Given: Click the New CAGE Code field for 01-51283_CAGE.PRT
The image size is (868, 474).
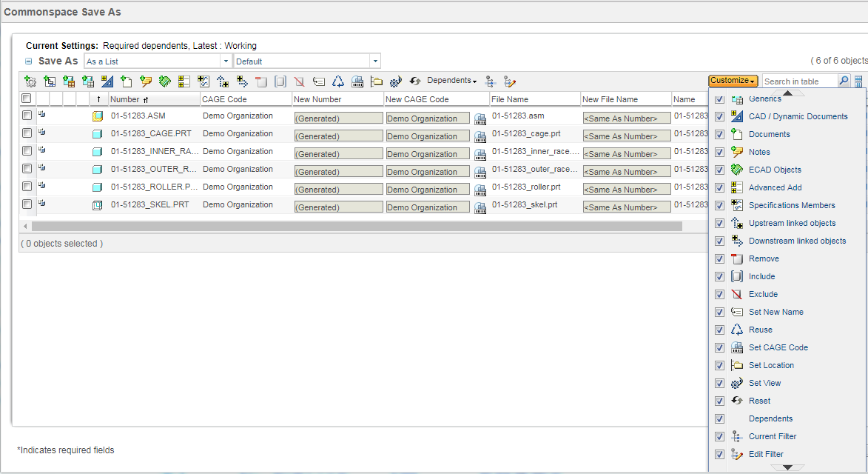Looking at the screenshot, I should [428, 136].
